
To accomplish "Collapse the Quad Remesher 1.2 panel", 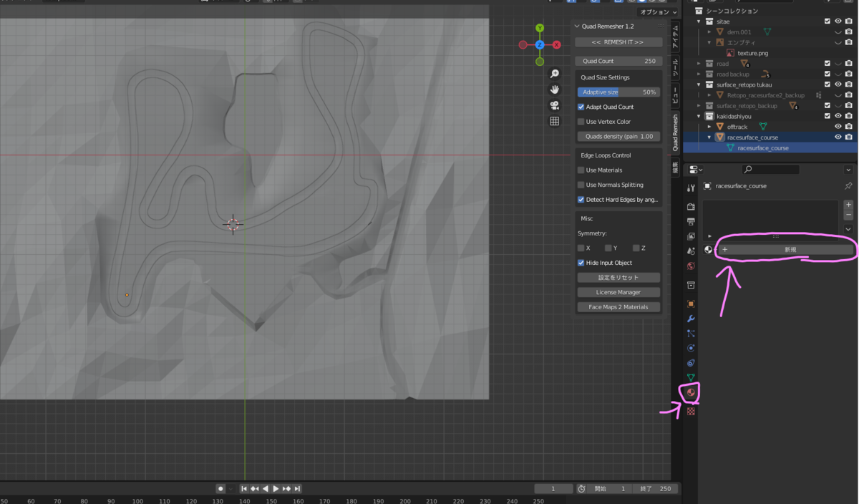I will (578, 26).
